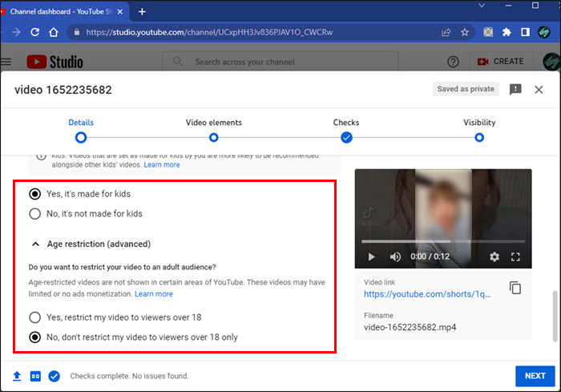This screenshot has width=561, height=392.
Task: Play the video preview
Action: coord(370,257)
